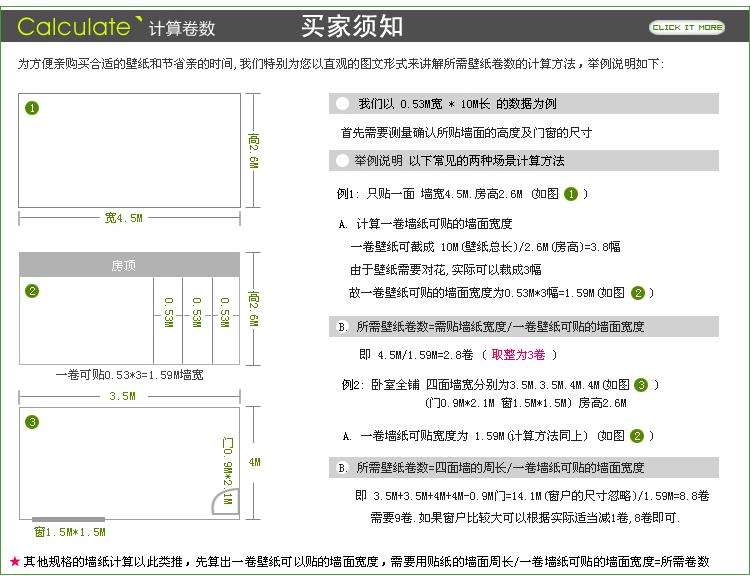Click green badge 3 in the room floor plan
This screenshot has height=576, width=750.
tap(32, 422)
